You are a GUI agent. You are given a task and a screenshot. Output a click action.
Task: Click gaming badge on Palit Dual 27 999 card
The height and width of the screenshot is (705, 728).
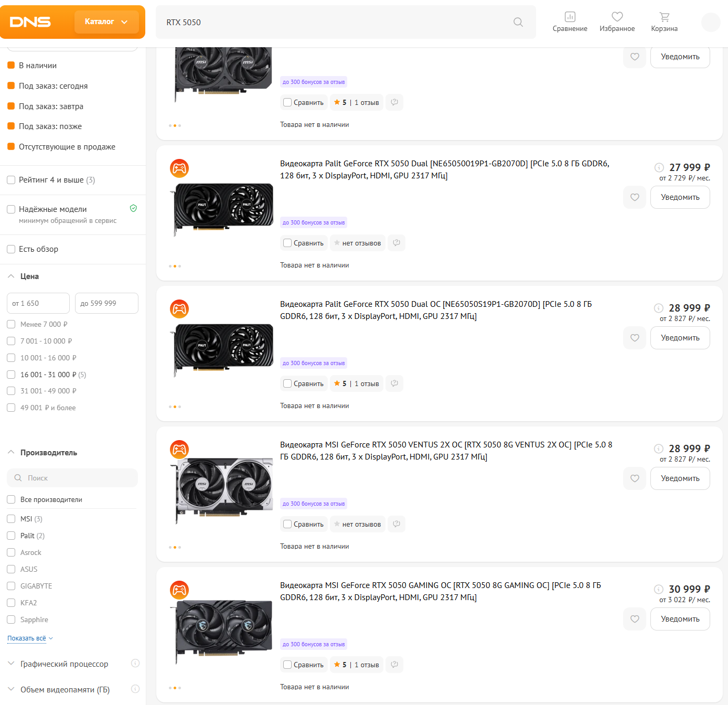pos(179,168)
